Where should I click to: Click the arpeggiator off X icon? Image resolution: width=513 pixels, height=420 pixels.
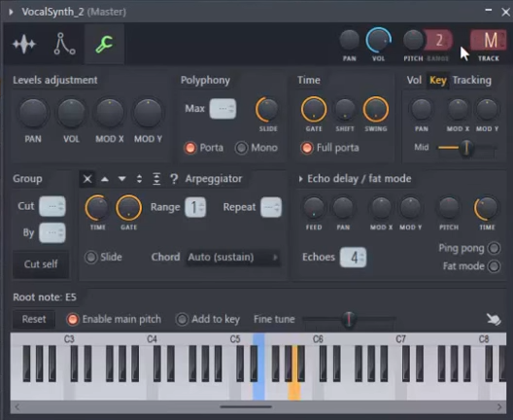pos(87,179)
